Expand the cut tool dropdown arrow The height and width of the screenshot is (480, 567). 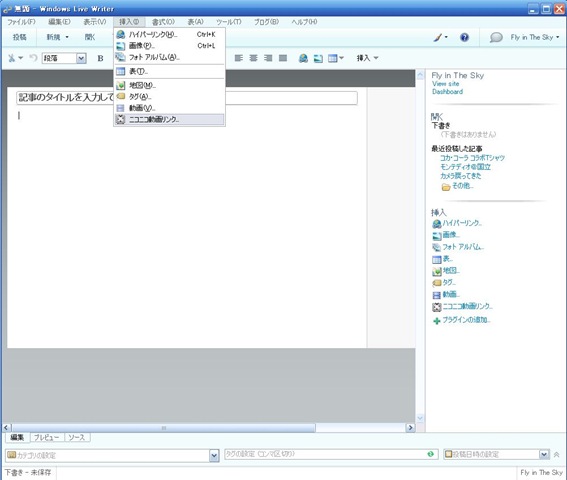coord(21,58)
